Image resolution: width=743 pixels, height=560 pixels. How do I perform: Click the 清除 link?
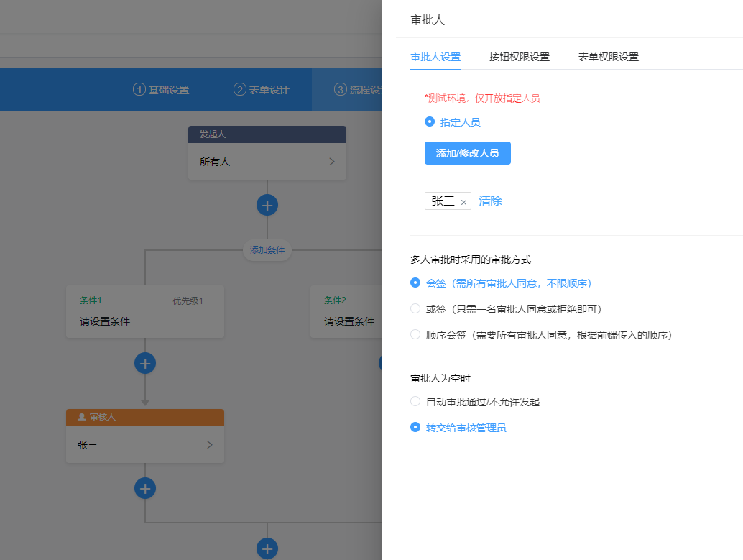(x=490, y=201)
